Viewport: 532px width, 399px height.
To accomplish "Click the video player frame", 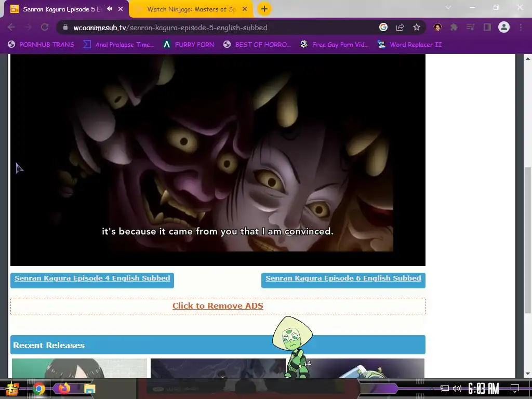I will (218, 159).
